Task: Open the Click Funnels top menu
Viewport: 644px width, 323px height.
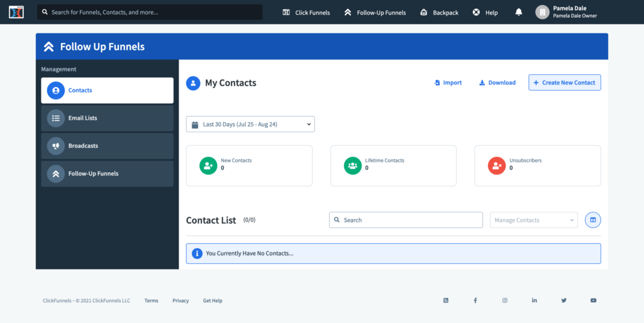Action: point(306,13)
